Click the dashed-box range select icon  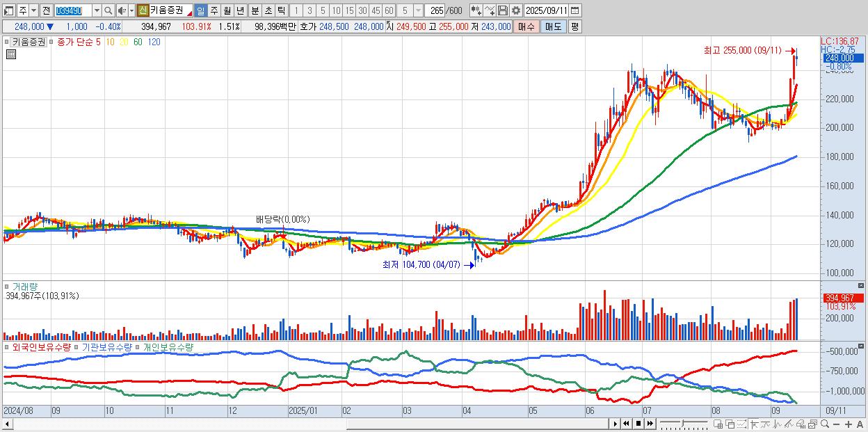tap(741, 424)
